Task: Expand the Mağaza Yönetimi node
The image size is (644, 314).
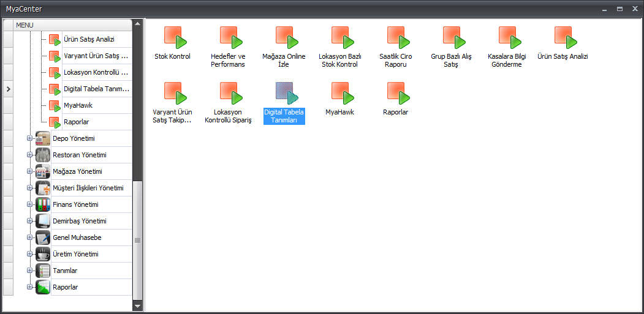Action: 29,171
